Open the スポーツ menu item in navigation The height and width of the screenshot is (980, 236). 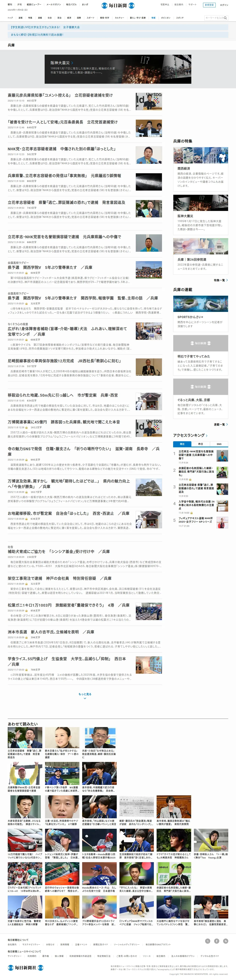tap(90, 17)
